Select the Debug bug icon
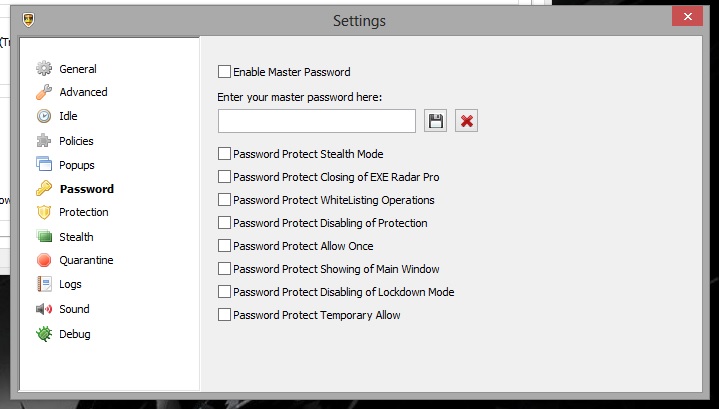Screen dimensions: 719x409 coord(44,334)
